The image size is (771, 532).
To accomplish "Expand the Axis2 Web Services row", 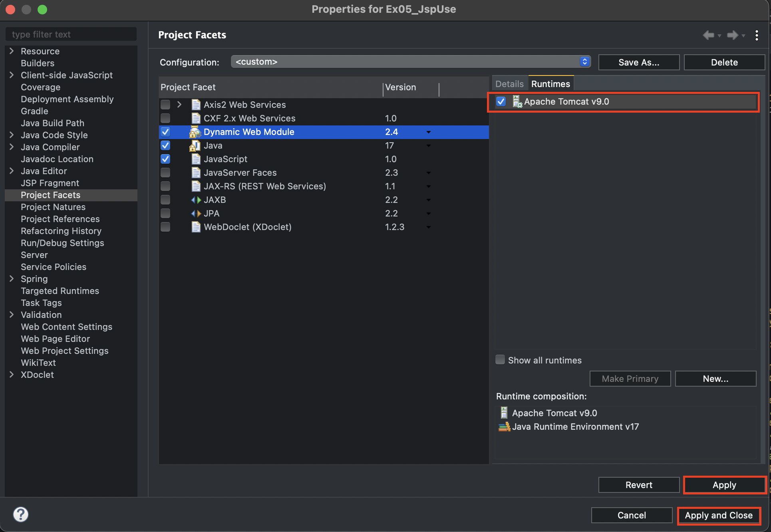I will pos(179,105).
